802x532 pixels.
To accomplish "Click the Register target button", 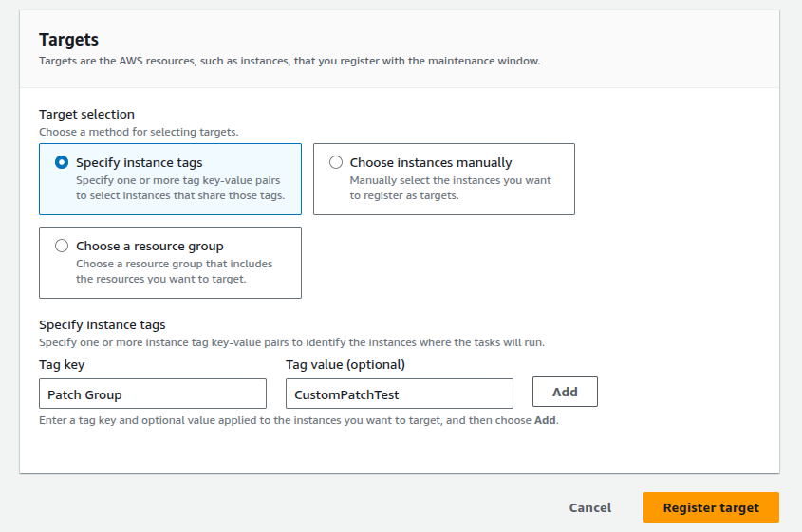I will click(x=711, y=507).
